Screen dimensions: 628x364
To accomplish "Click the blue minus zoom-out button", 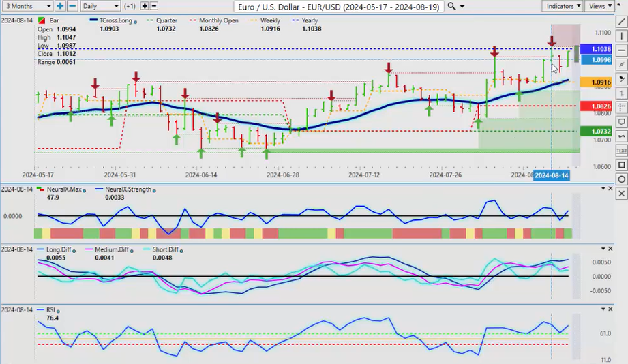I will click(72, 6).
